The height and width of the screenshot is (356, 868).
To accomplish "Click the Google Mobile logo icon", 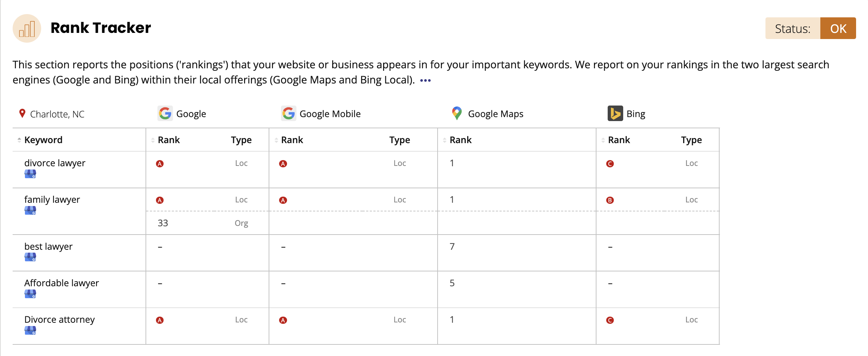I will [x=288, y=113].
